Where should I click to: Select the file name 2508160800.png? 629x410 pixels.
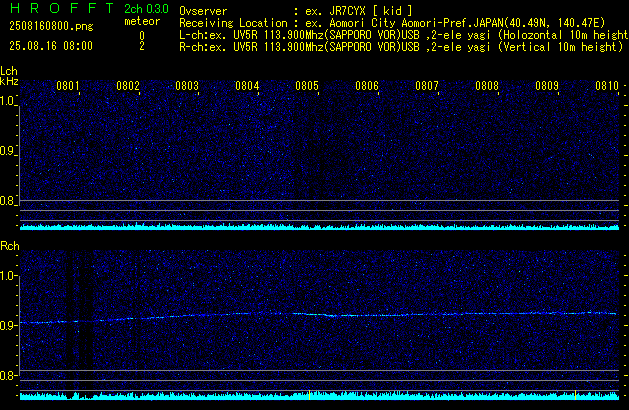pos(51,26)
